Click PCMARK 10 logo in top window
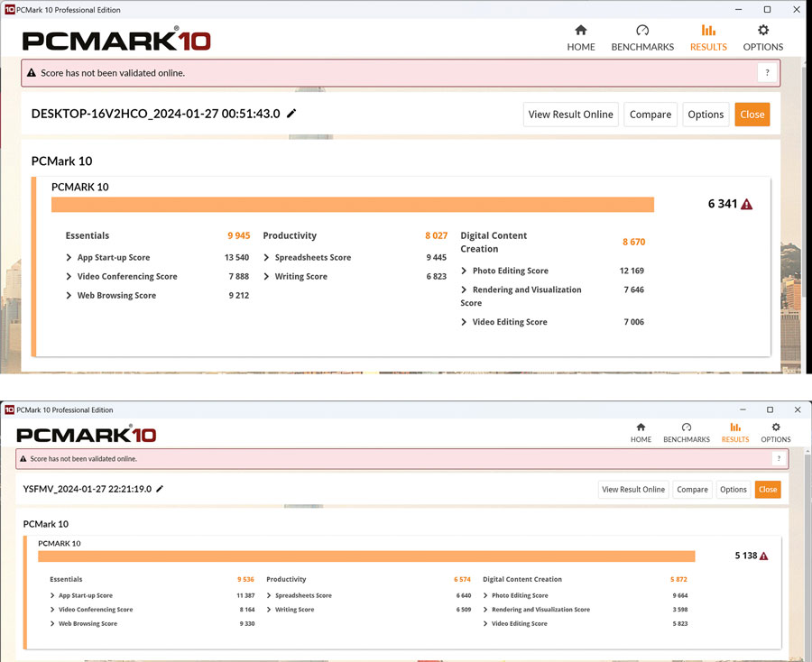 click(116, 40)
